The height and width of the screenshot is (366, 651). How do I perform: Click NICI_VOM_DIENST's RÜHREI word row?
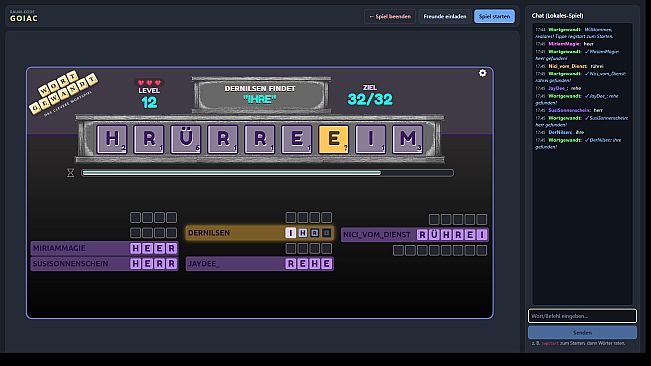tap(415, 234)
